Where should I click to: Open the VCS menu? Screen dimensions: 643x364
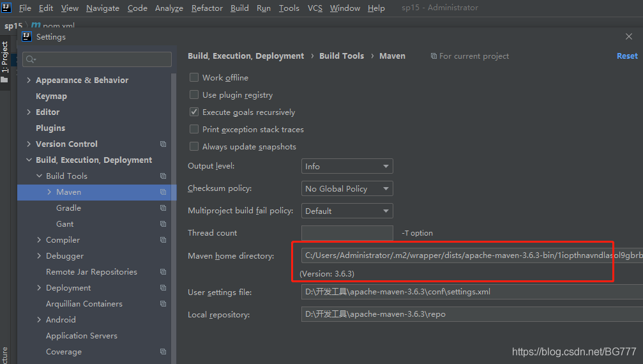click(315, 8)
